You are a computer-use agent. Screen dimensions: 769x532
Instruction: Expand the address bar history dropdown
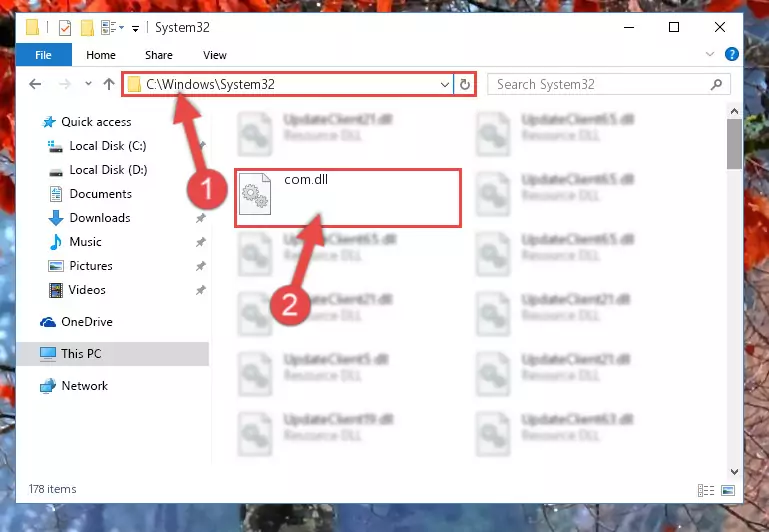coord(445,85)
